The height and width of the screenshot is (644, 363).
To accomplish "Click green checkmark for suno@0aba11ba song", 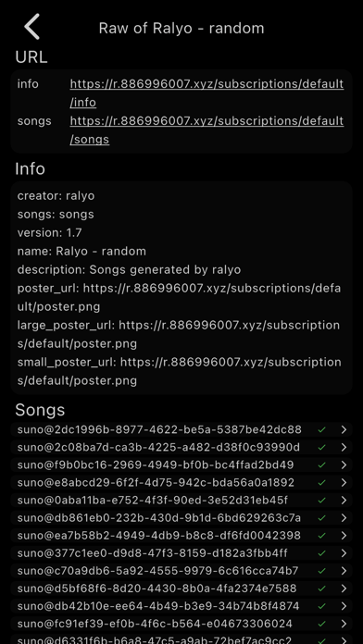I will point(322,501).
